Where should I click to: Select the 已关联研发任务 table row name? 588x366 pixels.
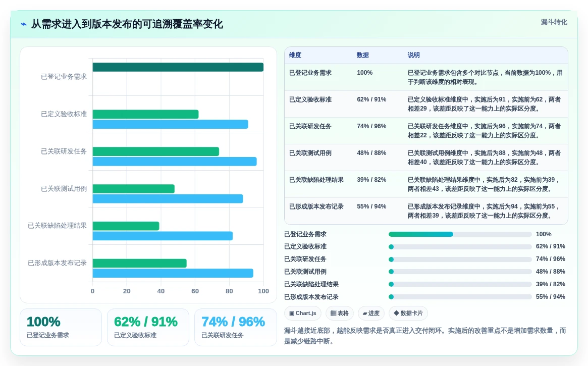310,126
